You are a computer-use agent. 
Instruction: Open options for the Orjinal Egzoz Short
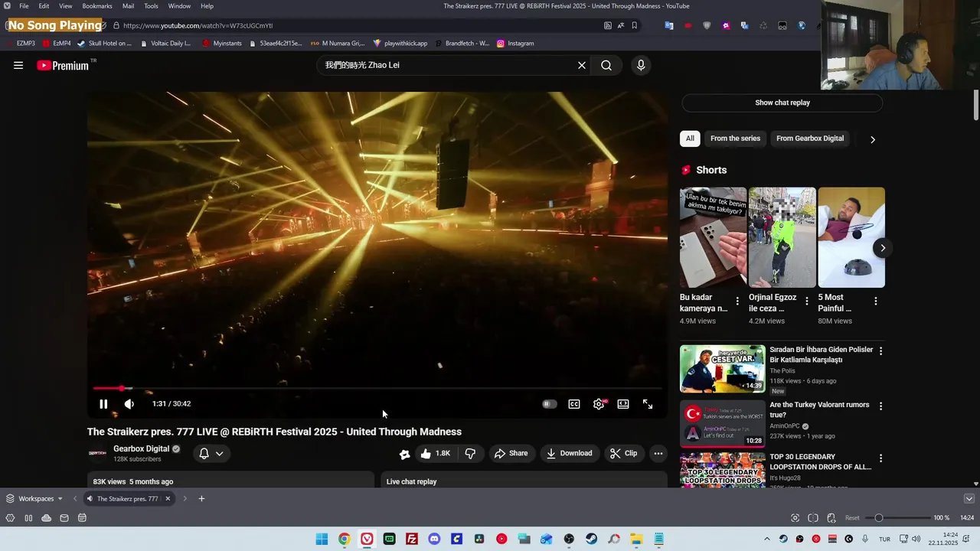coord(806,302)
